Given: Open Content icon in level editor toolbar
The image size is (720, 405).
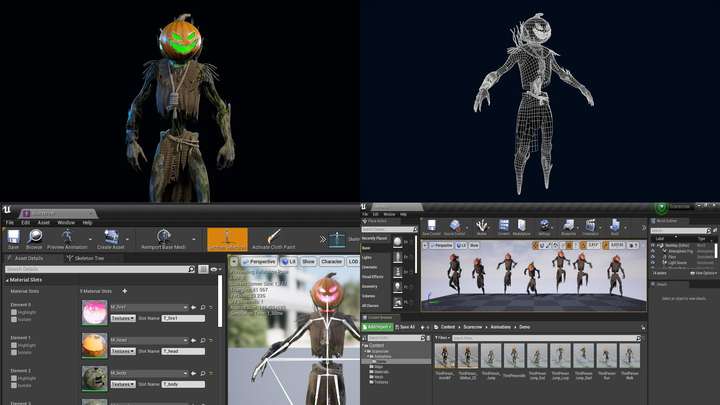Looking at the screenshot, I should [504, 227].
